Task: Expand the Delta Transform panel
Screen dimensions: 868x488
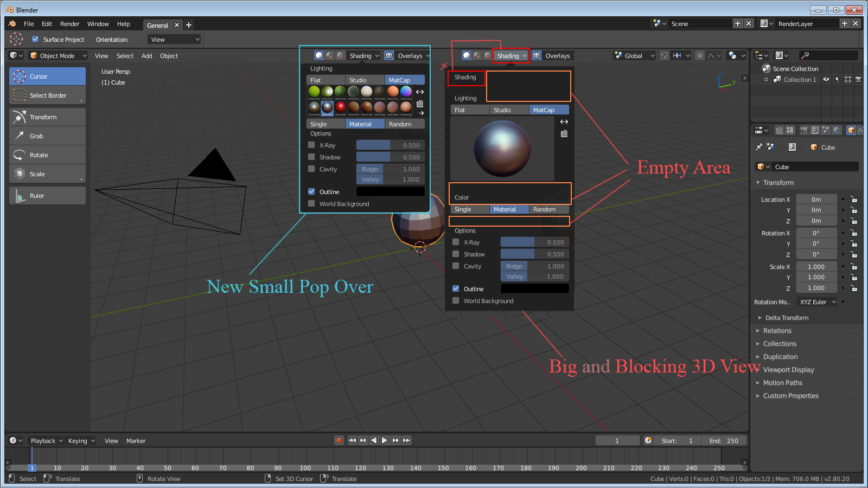Action: (x=787, y=318)
